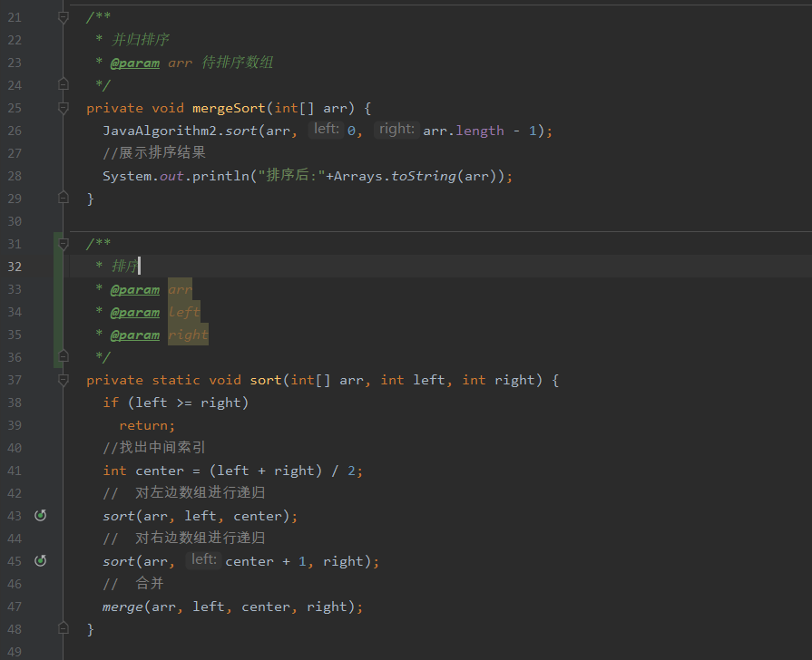
Task: Click the 'right:' parameter hint on line 26
Action: [x=396, y=129]
